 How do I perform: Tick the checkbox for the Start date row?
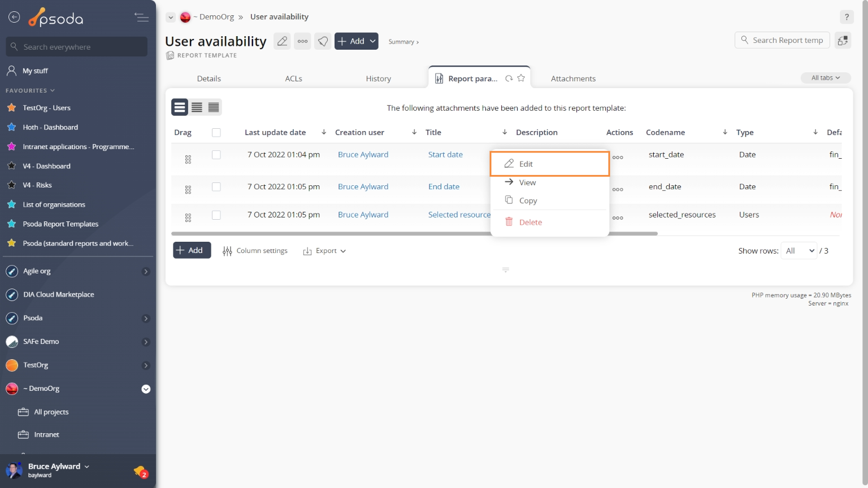pyautogui.click(x=216, y=155)
